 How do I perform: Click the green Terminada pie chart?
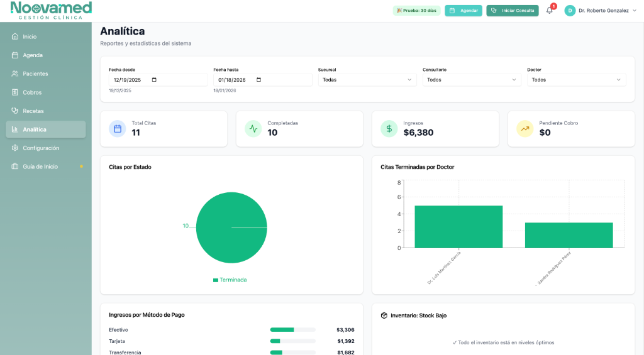[x=231, y=228]
